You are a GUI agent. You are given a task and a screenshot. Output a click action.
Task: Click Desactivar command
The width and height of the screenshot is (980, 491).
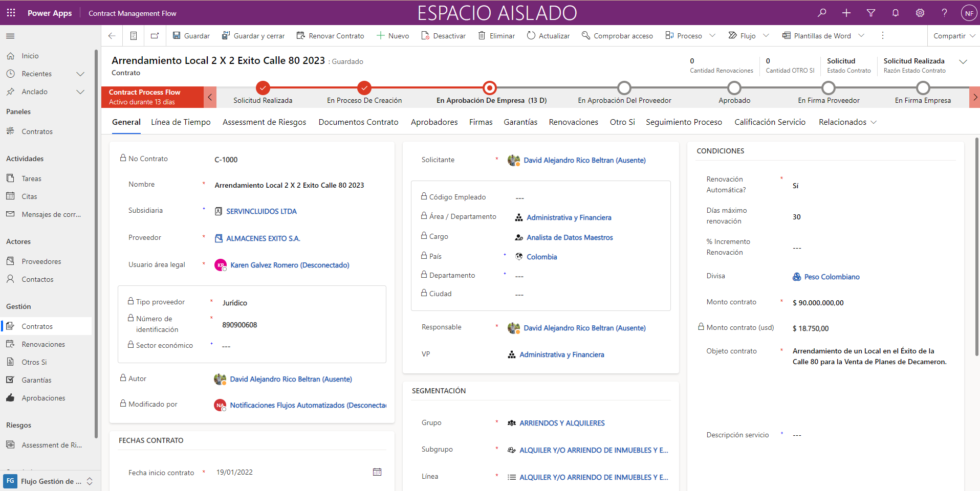click(444, 36)
